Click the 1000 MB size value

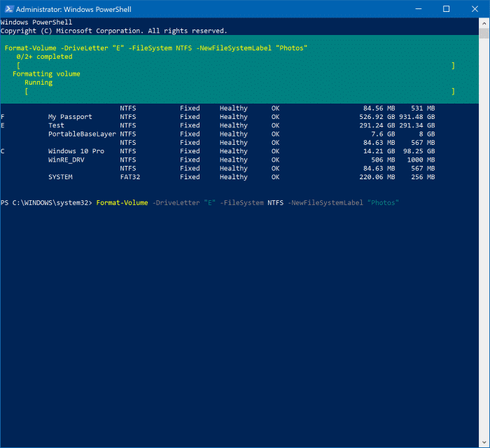[421, 160]
